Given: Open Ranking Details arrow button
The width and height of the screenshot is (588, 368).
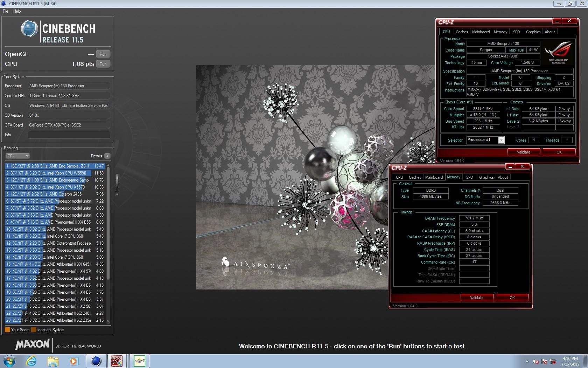Looking at the screenshot, I should click(x=107, y=156).
